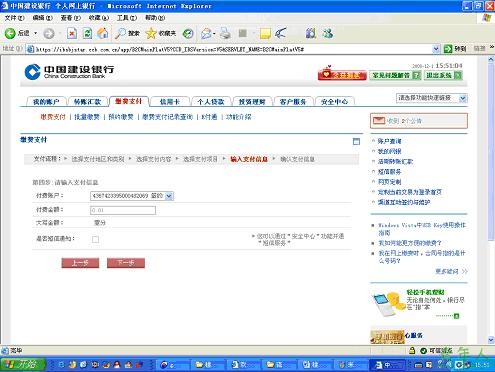Click 批量缴费 submenu link

click(87, 117)
